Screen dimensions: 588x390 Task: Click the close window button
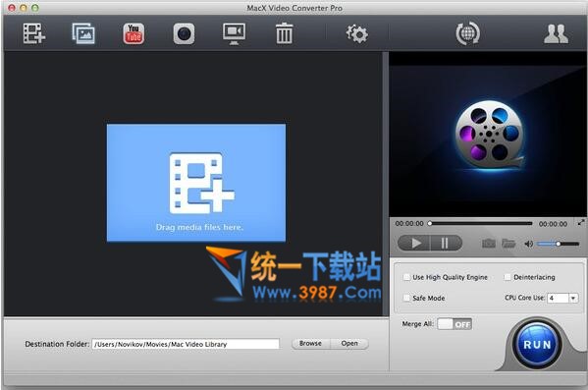click(x=12, y=8)
